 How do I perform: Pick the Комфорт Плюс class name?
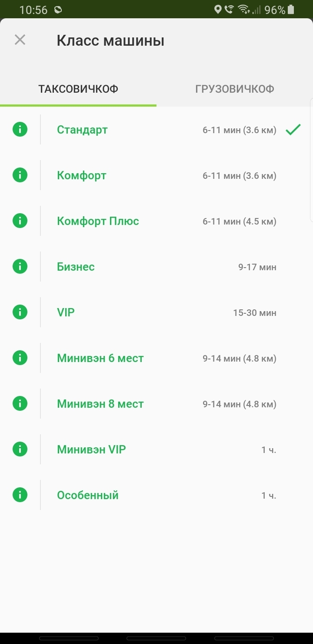(x=98, y=221)
